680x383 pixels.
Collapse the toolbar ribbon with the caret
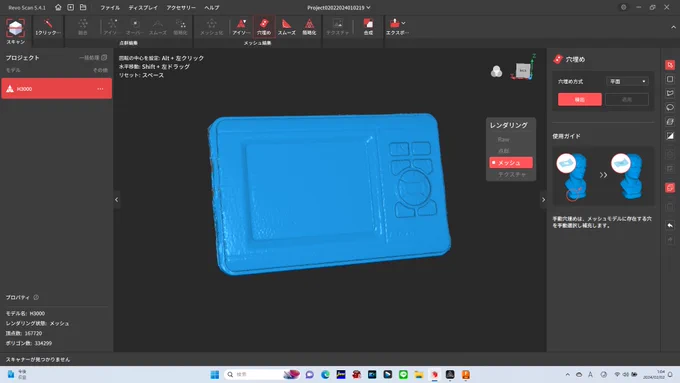(x=673, y=27)
